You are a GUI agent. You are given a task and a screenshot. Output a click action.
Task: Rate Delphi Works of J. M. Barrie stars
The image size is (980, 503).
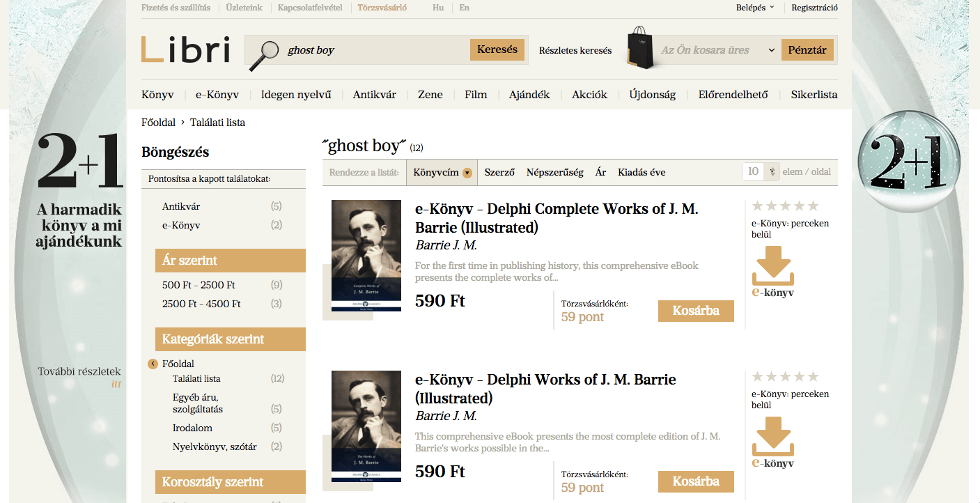[785, 377]
